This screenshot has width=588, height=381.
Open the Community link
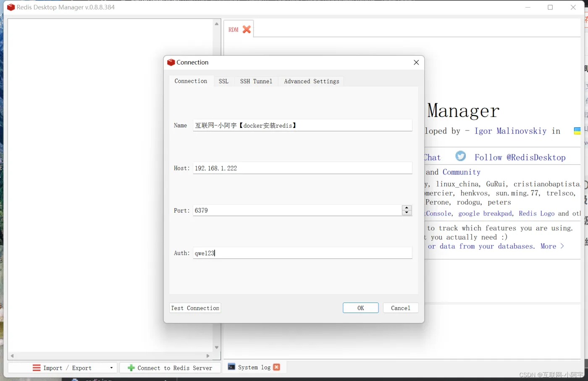tap(461, 172)
